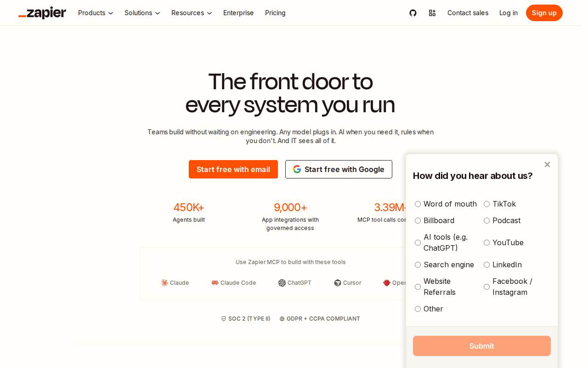Select the Website Referrals option
The height and width of the screenshot is (368, 588).
(418, 287)
